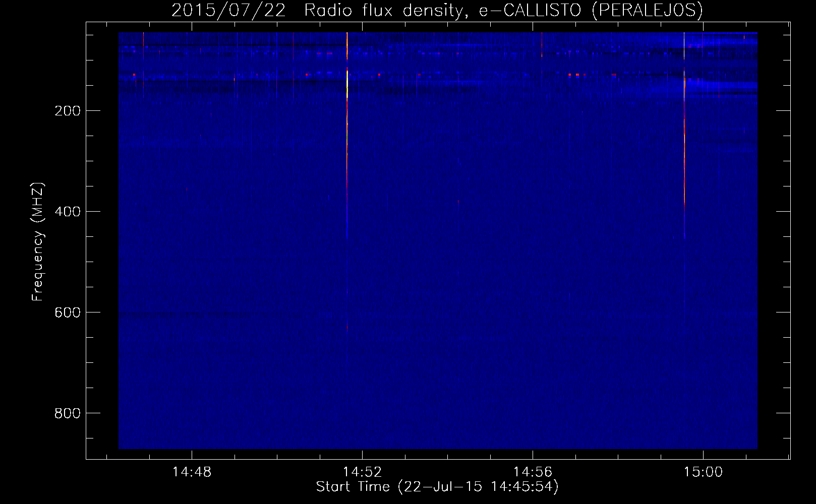Select the 200 frequency axis label
The height and width of the screenshot is (504, 816).
point(67,111)
